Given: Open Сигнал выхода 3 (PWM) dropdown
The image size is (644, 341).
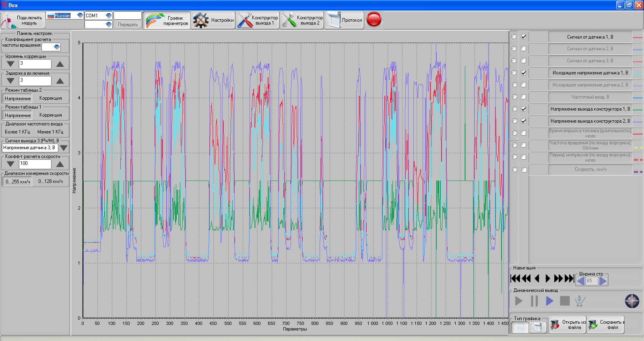Looking at the screenshot, I should click(x=64, y=148).
